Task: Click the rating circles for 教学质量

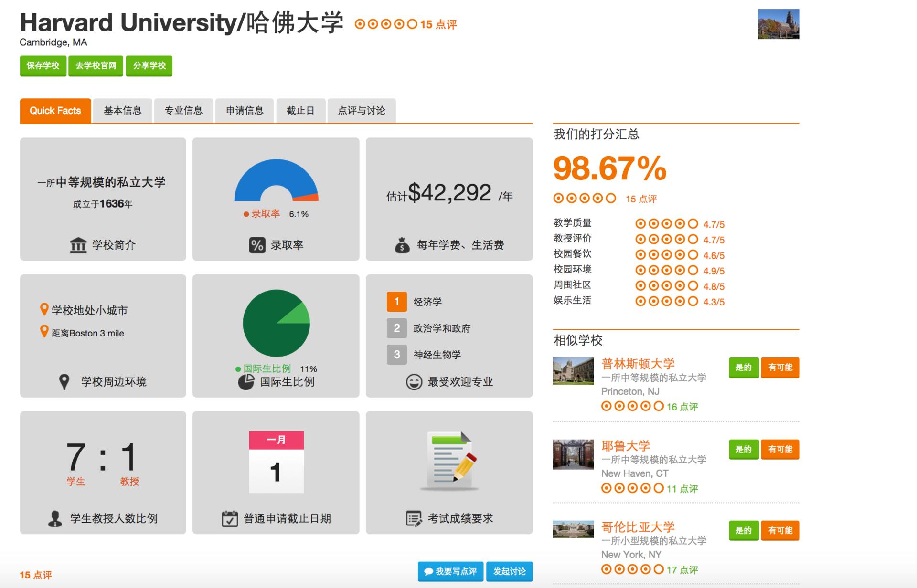Action: coord(667,224)
